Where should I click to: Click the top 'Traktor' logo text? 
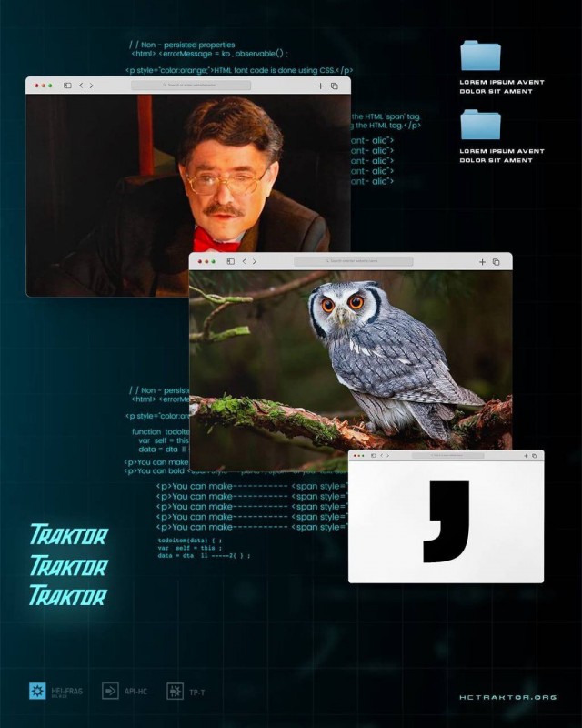69,534
